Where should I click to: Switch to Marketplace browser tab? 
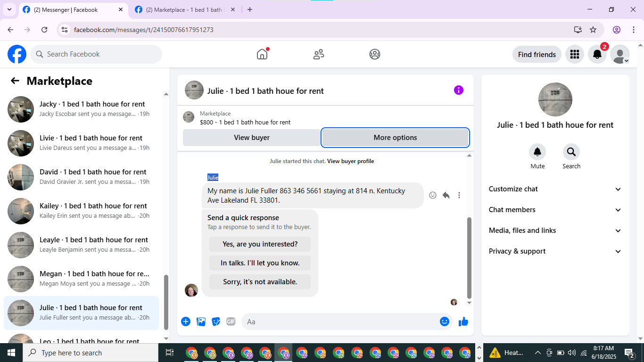(185, 9)
